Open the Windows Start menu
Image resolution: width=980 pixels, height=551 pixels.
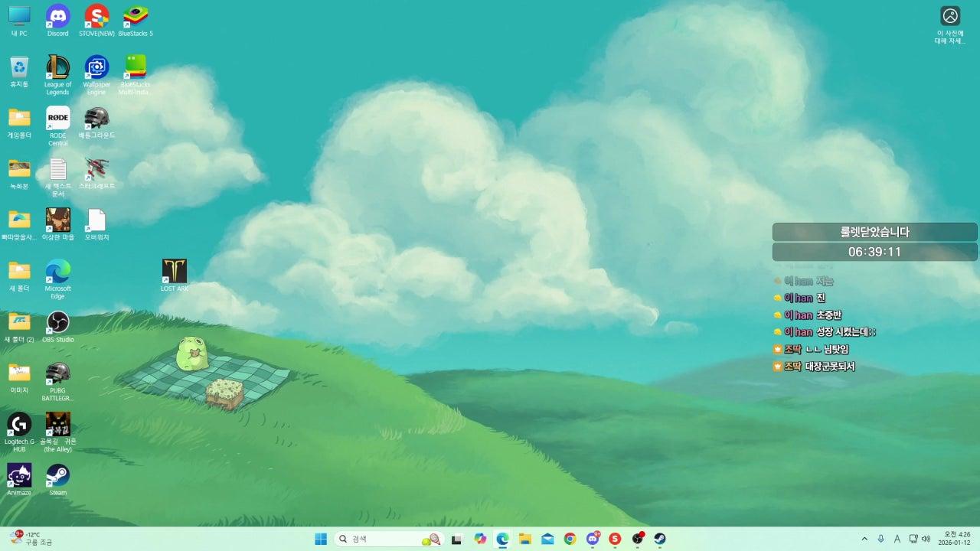[x=321, y=539]
